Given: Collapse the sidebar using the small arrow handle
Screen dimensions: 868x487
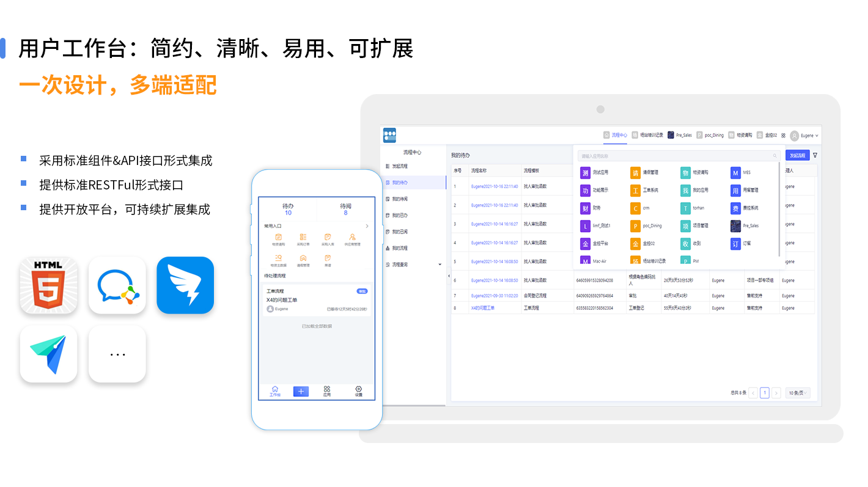Looking at the screenshot, I should [449, 276].
